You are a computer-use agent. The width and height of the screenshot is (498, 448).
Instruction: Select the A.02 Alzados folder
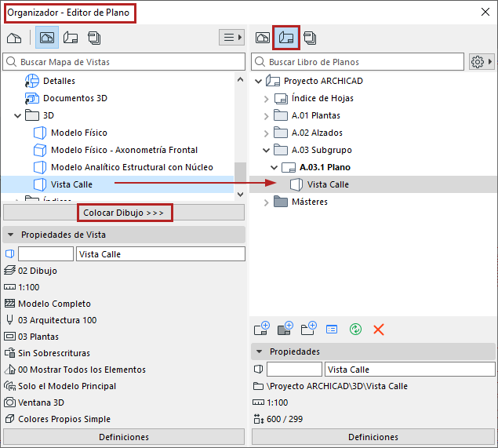(x=317, y=133)
